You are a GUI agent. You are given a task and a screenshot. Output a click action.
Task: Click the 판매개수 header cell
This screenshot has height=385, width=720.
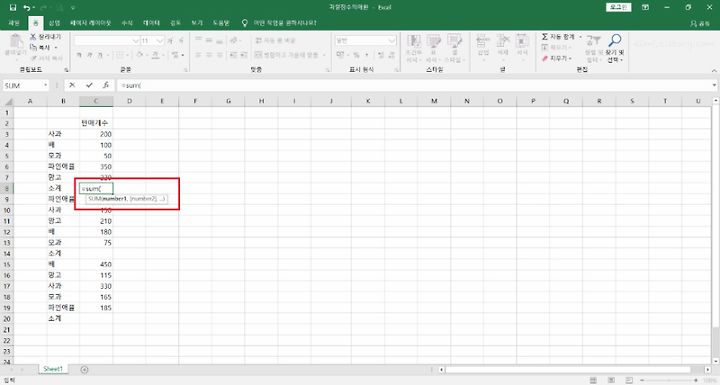[x=96, y=123]
